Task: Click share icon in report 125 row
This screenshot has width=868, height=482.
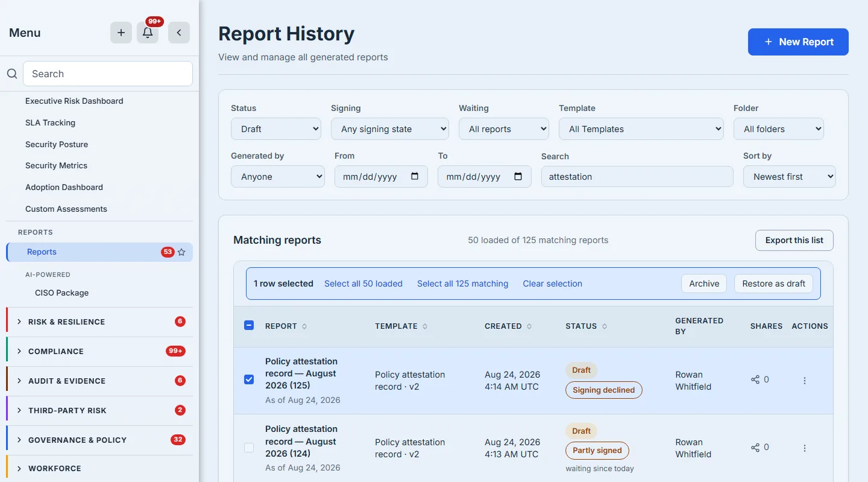Action: [755, 379]
